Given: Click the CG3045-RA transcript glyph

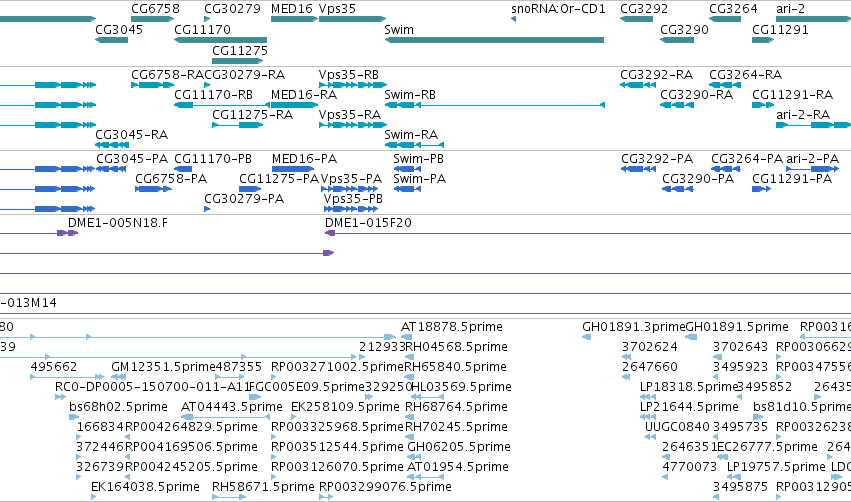Looking at the screenshot, I should 112,145.
